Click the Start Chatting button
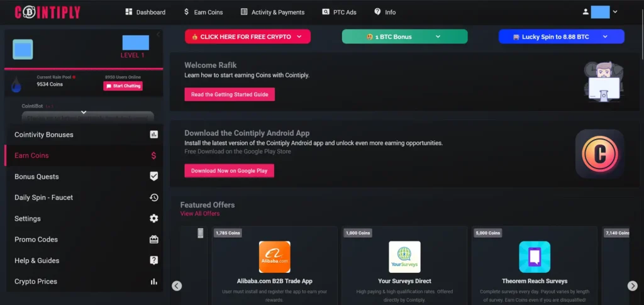 click(x=123, y=86)
